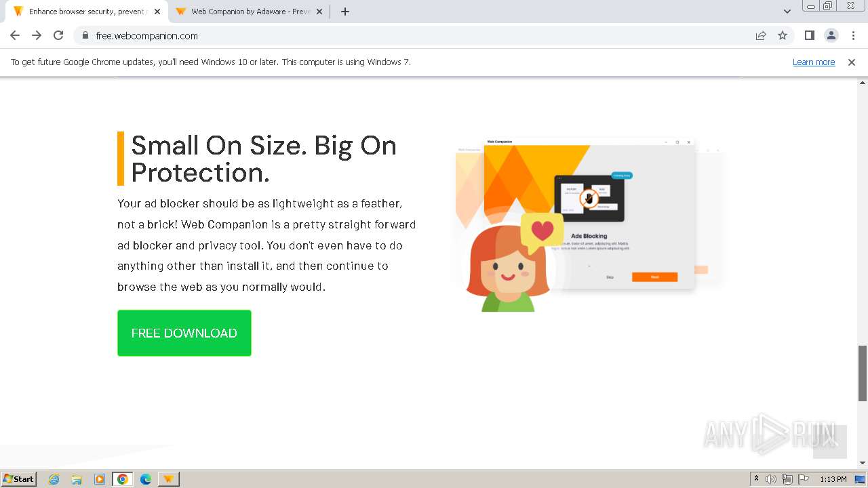
Task: Click the Small On Size heading
Action: click(264, 159)
